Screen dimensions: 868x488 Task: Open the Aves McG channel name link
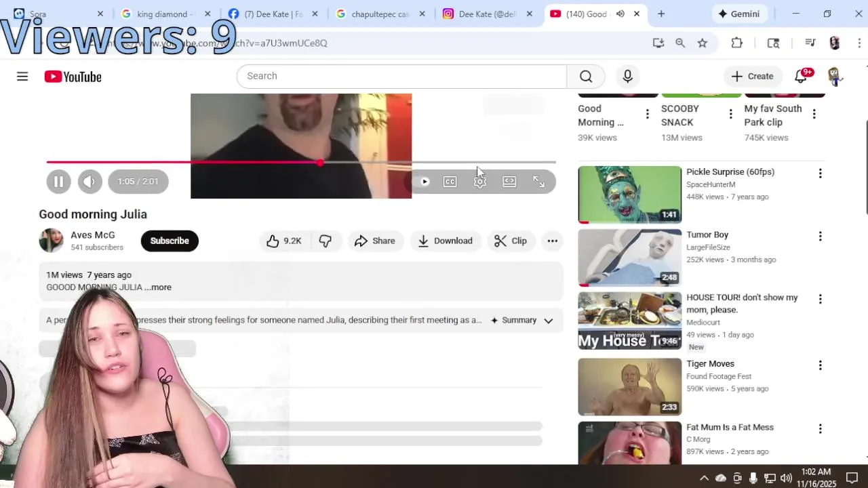point(93,235)
